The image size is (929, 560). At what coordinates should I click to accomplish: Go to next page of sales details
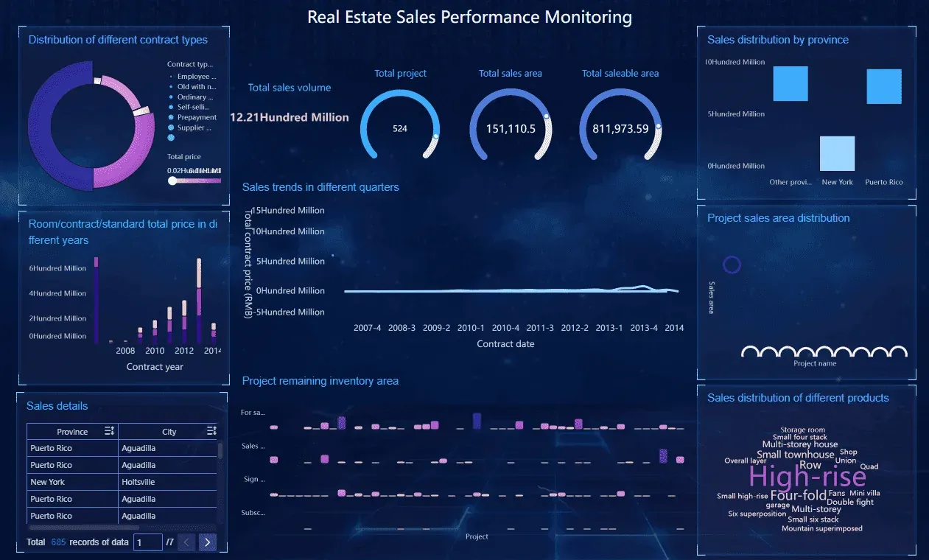tap(208, 542)
